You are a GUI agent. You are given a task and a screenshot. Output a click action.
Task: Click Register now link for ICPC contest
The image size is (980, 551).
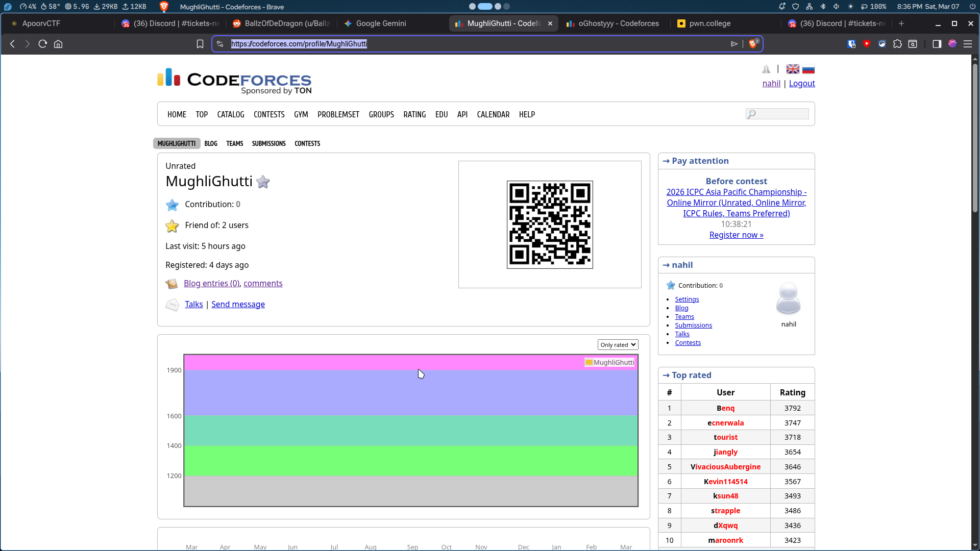click(x=736, y=235)
